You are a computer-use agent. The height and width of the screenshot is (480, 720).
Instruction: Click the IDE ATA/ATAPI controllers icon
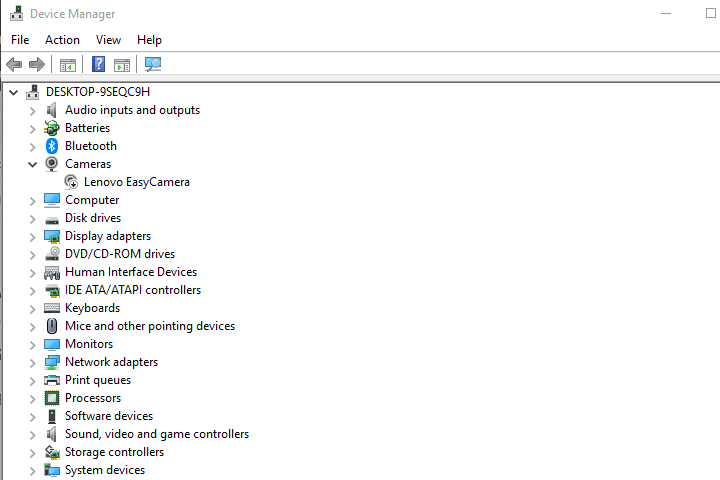[x=52, y=290]
